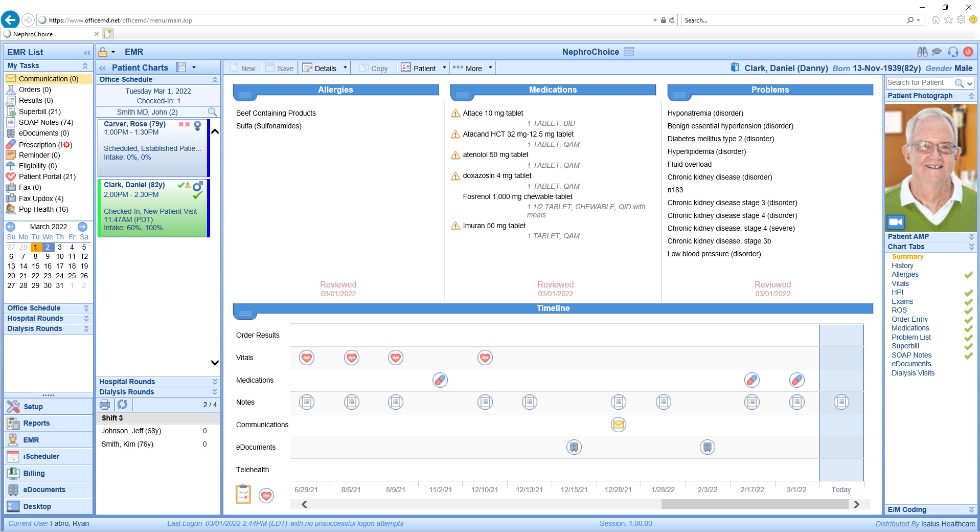Select Johnson, Jeff (68y) in Shift 3
Image resolution: width=980 pixels, height=532 pixels.
(131, 431)
